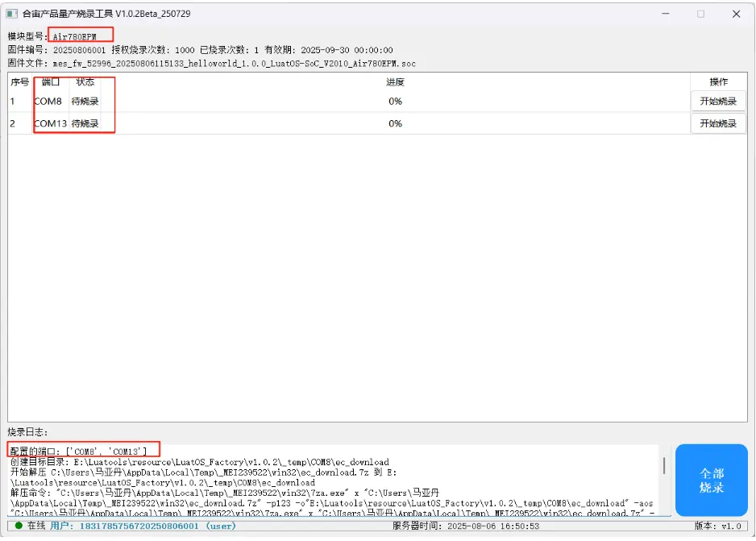Click the log area vertical scrollbar
756x541 pixels.
tap(664, 465)
